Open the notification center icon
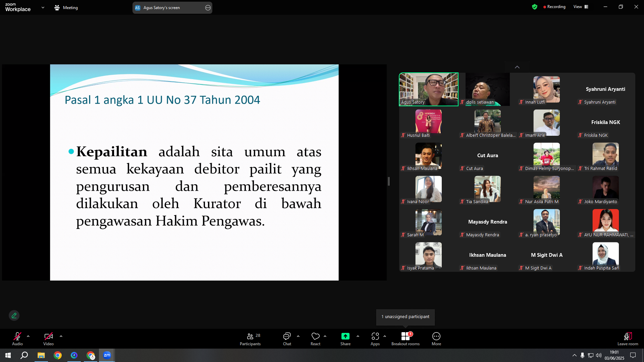Image resolution: width=644 pixels, height=362 pixels. (x=633, y=355)
